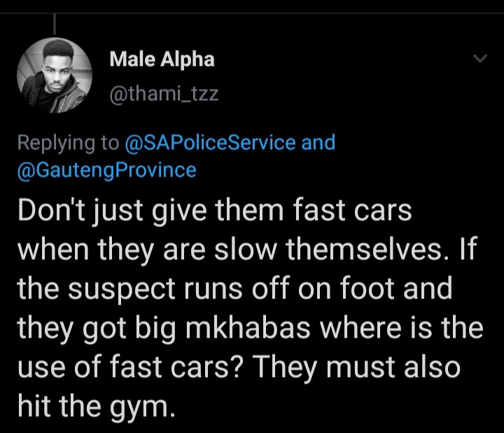Select the @thami_tzz username handle
The image size is (504, 433).
(x=164, y=94)
